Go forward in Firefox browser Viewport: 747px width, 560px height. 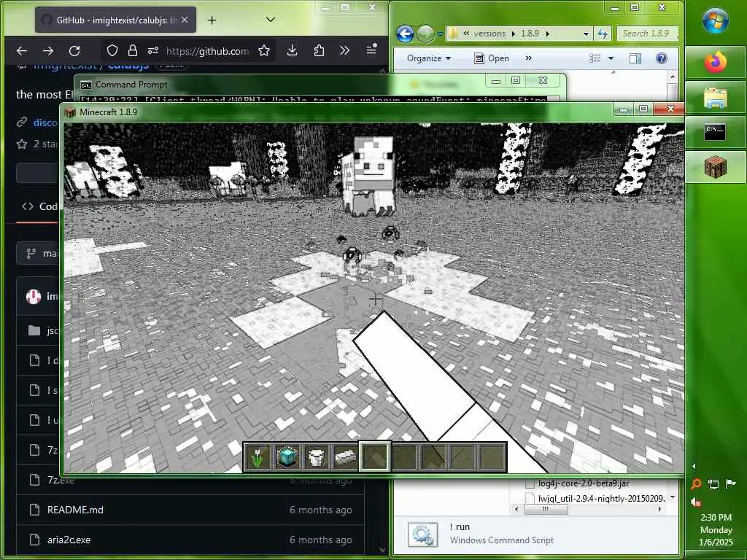pyautogui.click(x=48, y=51)
